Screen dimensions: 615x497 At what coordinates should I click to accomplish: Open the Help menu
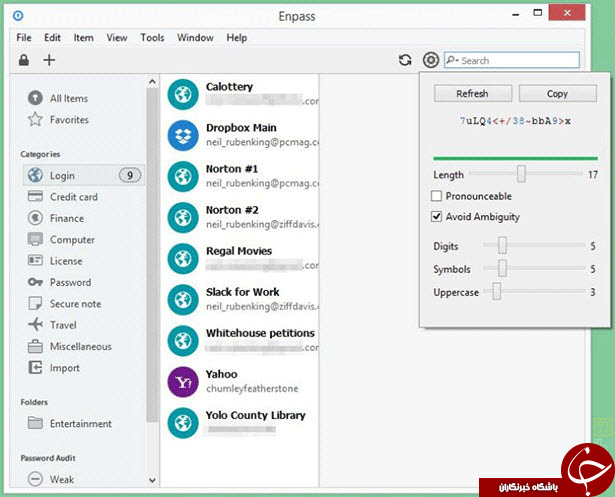coord(237,38)
